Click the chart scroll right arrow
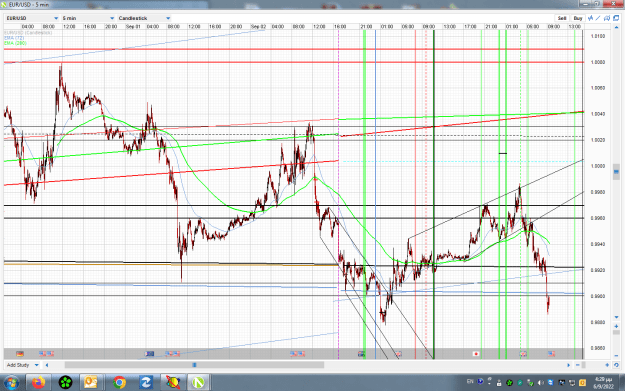 pos(568,365)
